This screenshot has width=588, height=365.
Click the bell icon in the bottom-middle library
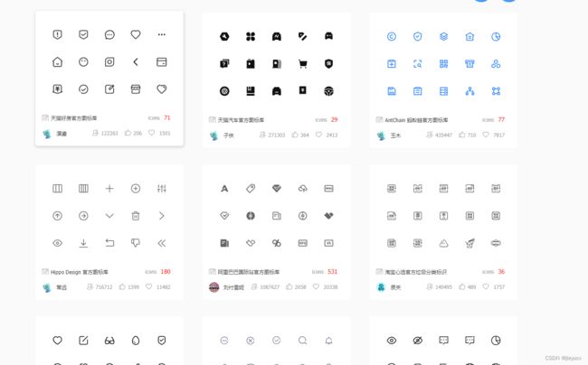[x=329, y=341]
